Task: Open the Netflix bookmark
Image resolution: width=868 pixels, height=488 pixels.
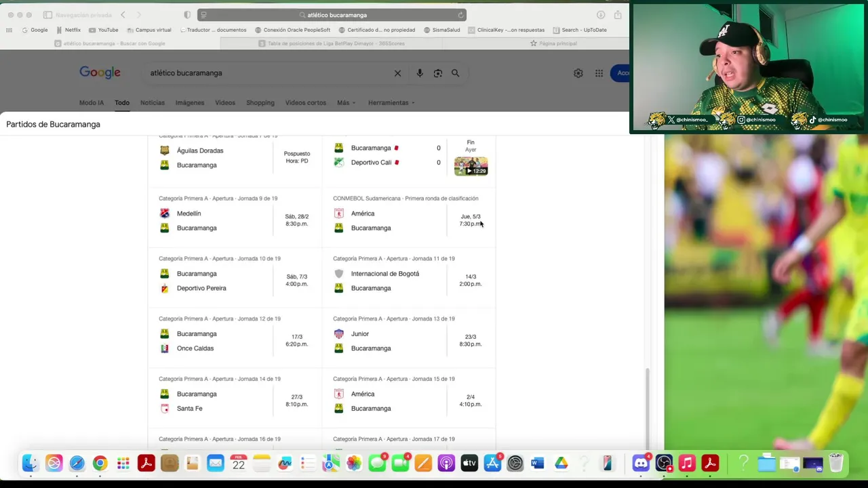Action: point(68,30)
